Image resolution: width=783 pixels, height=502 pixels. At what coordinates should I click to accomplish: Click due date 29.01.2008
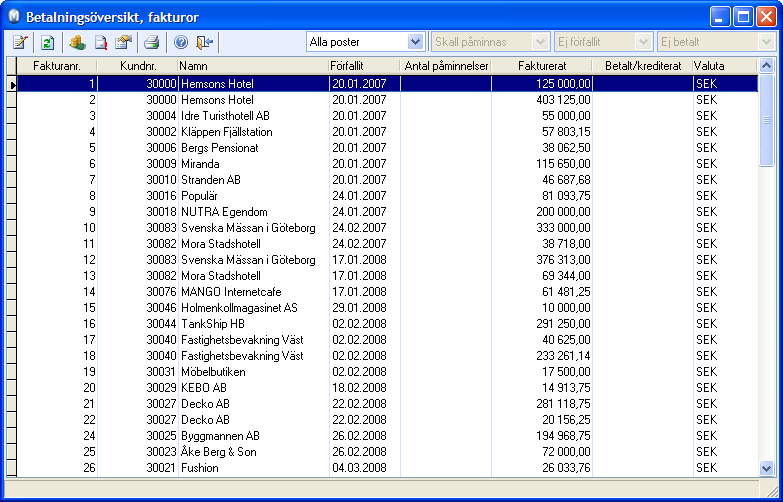tap(359, 308)
